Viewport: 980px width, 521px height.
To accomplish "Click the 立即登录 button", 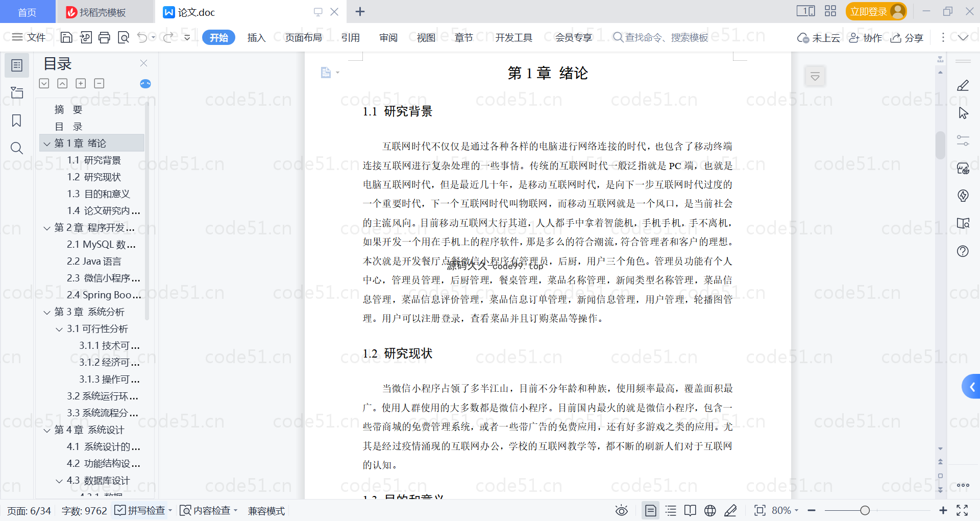I will (876, 11).
